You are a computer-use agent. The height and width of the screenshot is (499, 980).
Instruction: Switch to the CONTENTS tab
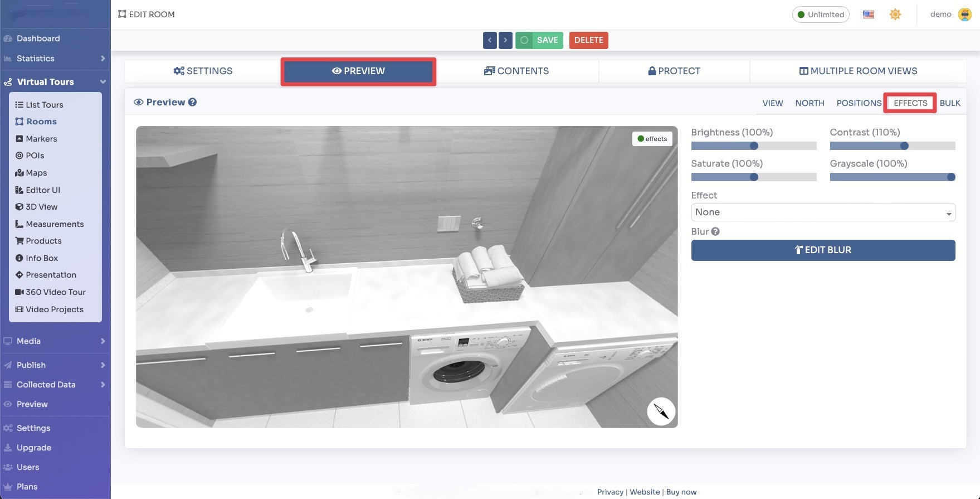pos(516,71)
